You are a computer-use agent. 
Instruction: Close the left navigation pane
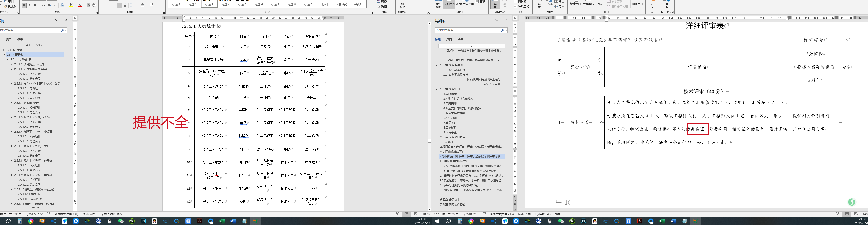[66, 20]
